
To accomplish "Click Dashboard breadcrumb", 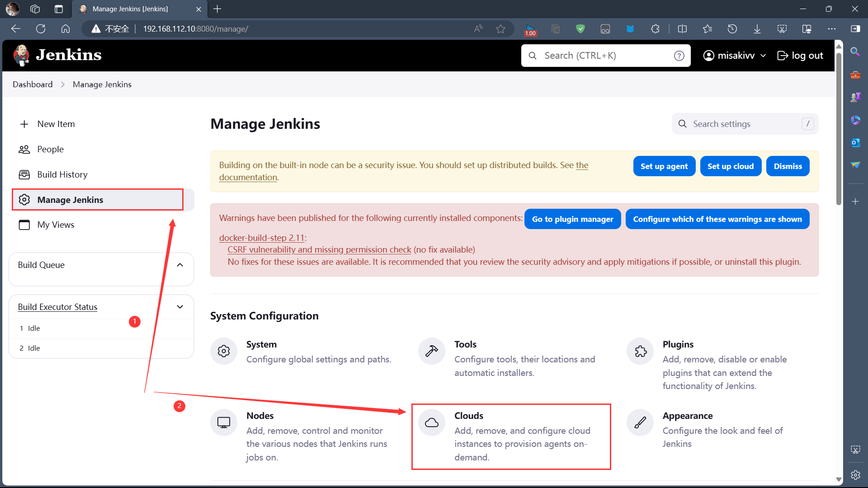I will click(33, 84).
